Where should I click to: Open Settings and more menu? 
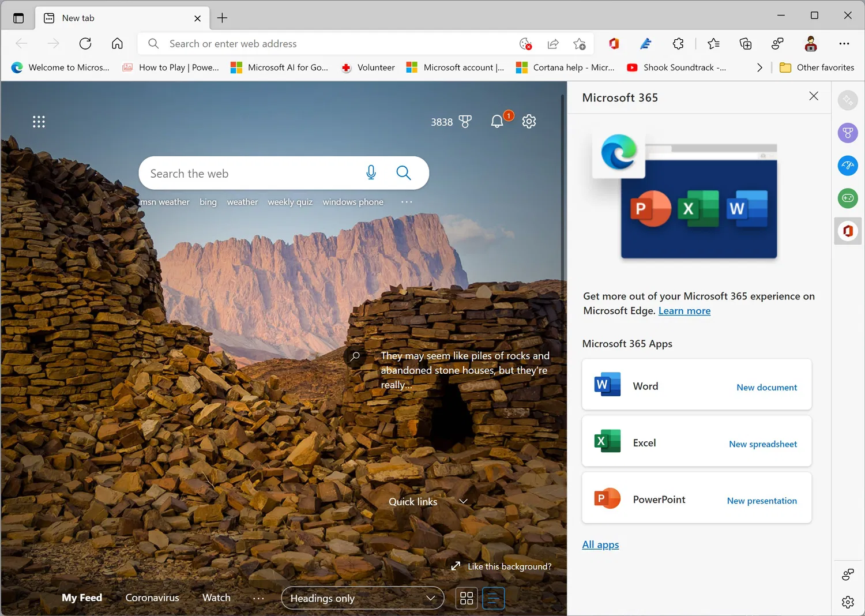pyautogui.click(x=844, y=44)
